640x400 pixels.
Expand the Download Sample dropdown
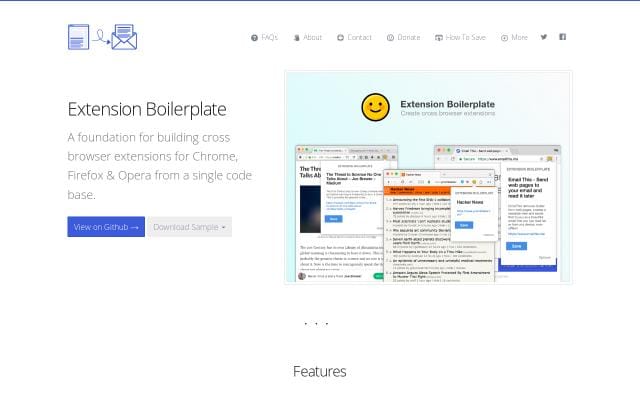(189, 227)
